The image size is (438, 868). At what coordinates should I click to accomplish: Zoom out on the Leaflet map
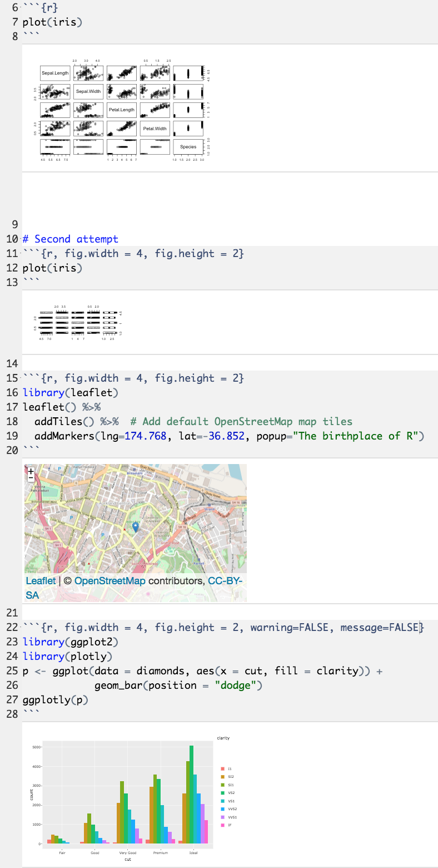point(31,477)
